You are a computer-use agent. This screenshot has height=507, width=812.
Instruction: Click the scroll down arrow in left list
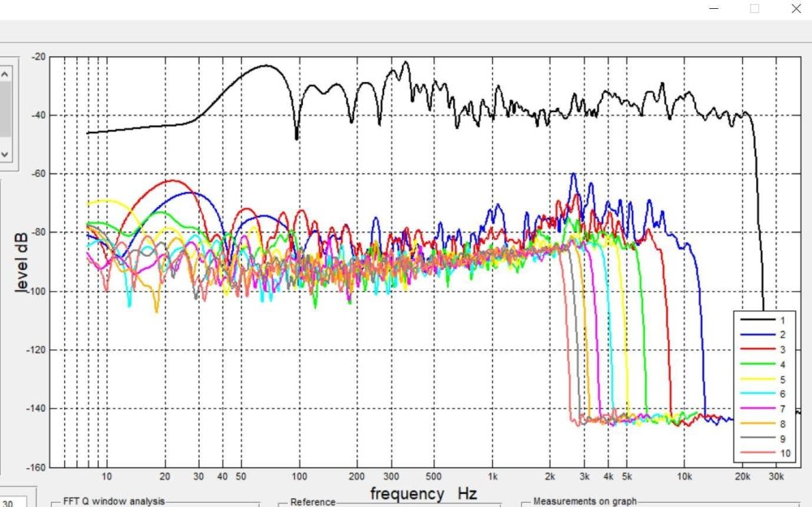click(x=4, y=153)
